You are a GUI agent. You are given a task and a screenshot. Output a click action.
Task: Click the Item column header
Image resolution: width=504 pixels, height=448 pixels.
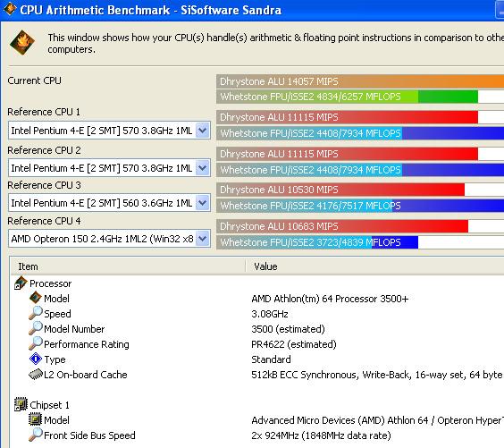pyautogui.click(x=128, y=266)
